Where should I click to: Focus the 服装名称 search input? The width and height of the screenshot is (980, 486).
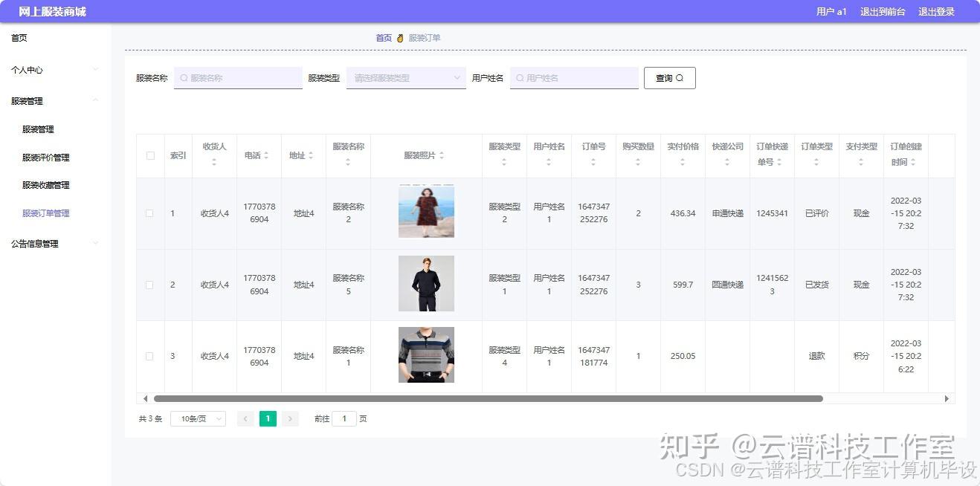click(x=238, y=78)
